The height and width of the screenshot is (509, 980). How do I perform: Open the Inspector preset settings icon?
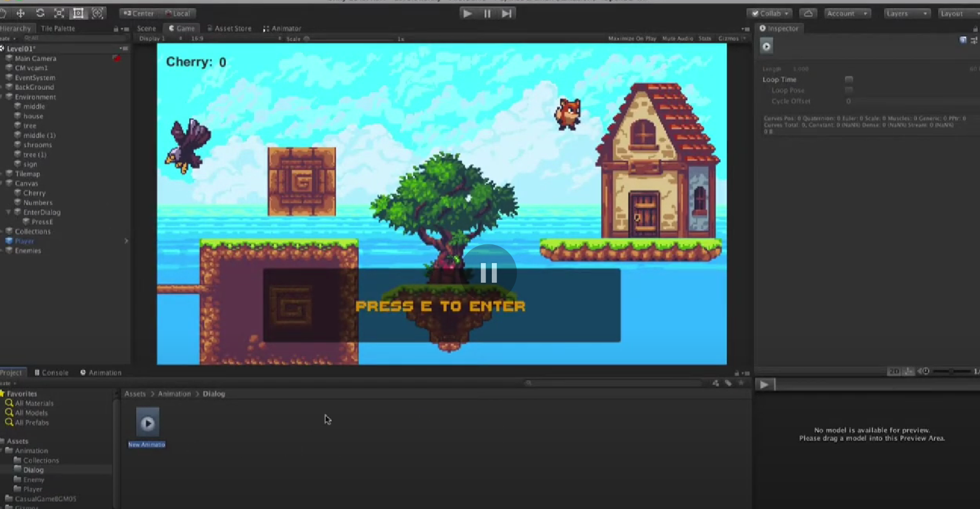(x=974, y=40)
